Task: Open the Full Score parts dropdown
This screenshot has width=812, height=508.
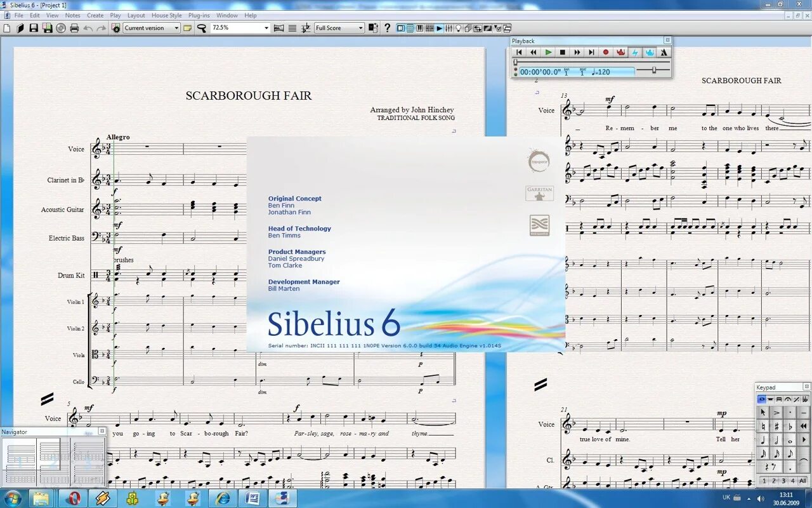Action: pos(339,28)
